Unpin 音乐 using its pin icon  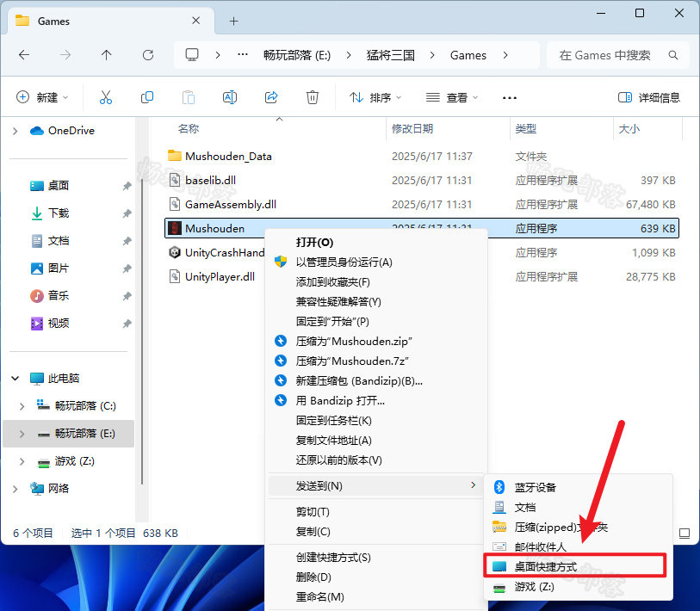pos(127,296)
